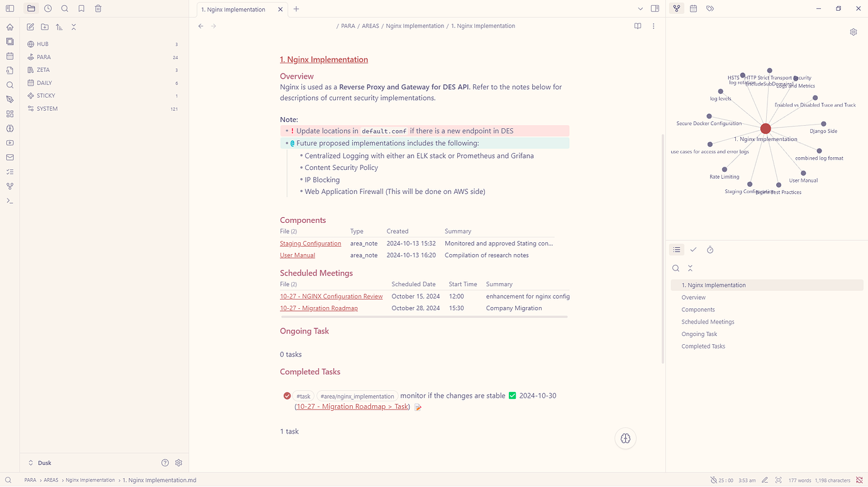868x487 pixels.
Task: Open the graph view tab in right sidebar
Action: [x=676, y=8]
